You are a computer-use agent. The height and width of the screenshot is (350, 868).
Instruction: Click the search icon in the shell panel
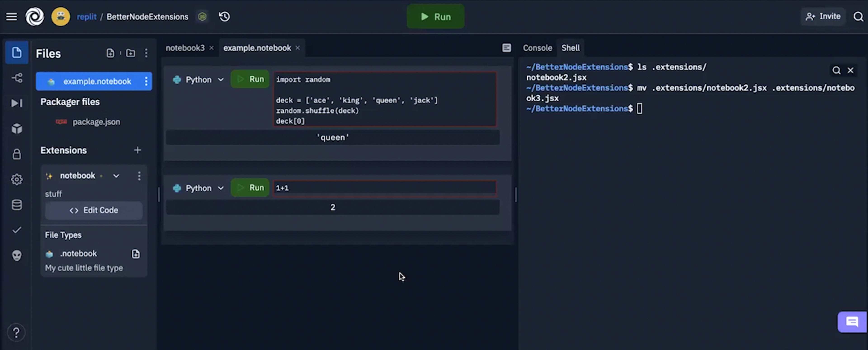tap(836, 70)
